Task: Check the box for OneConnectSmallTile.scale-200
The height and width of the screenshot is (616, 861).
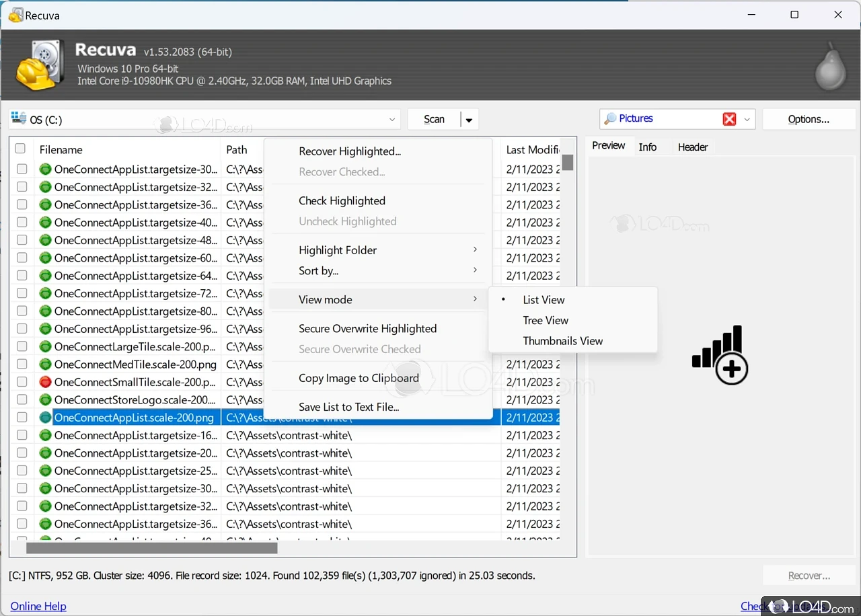Action: 22,382
